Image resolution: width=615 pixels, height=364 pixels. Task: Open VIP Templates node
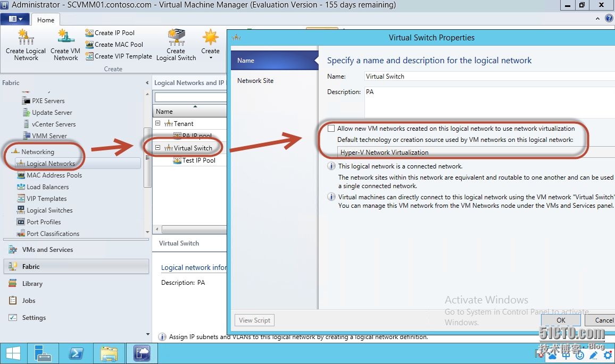point(46,199)
